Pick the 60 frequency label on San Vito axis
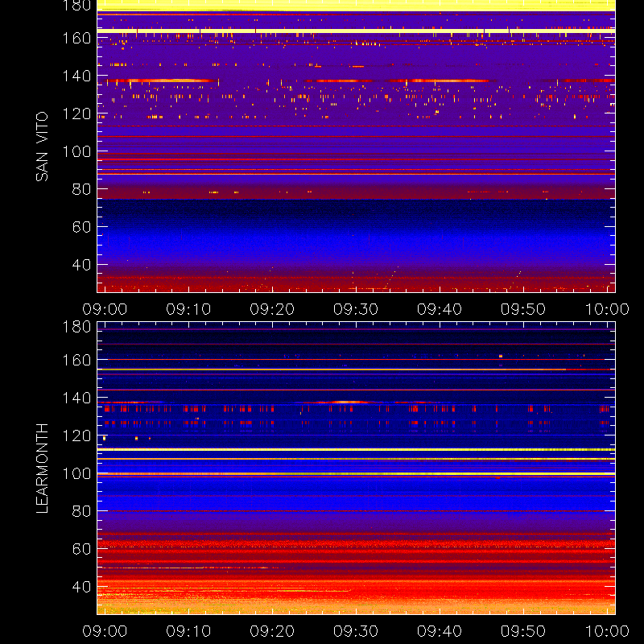The height and width of the screenshot is (644, 644). (x=82, y=227)
